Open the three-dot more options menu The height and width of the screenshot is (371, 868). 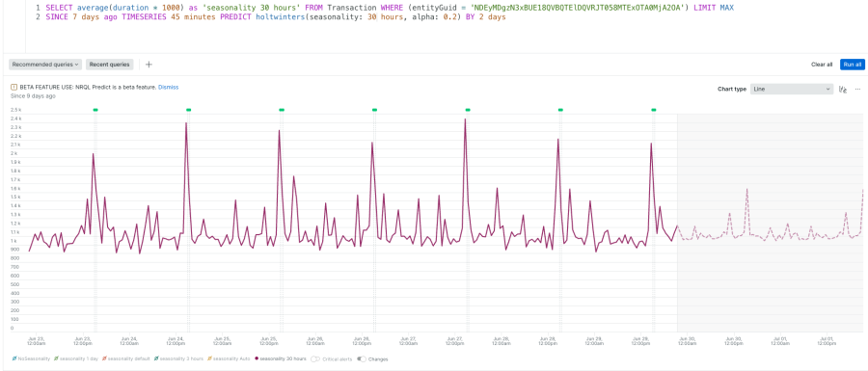(x=858, y=89)
